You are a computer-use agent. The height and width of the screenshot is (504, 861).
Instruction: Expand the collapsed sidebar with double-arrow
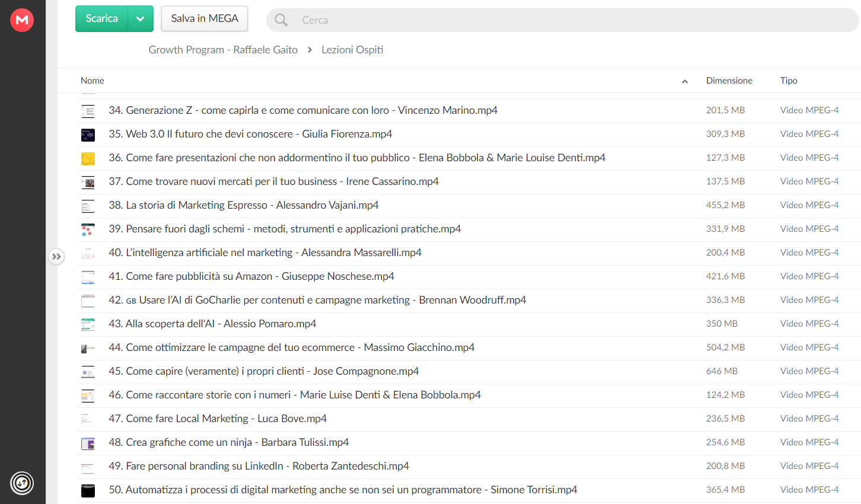tap(56, 257)
